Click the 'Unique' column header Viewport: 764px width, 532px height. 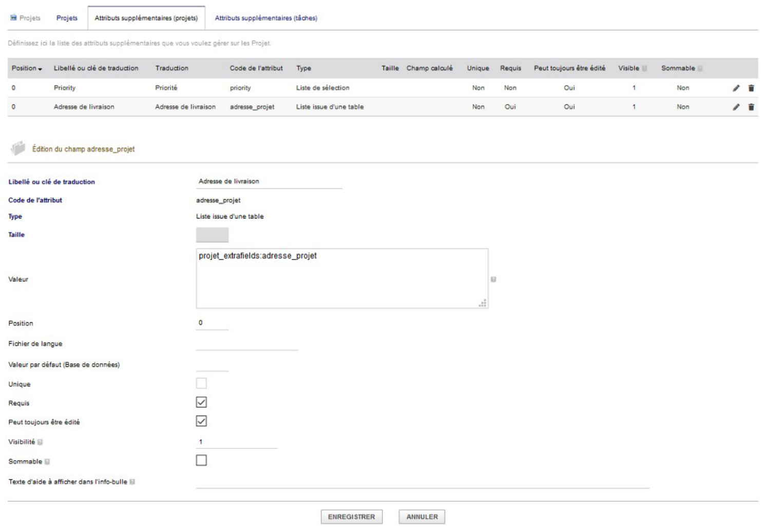(478, 68)
